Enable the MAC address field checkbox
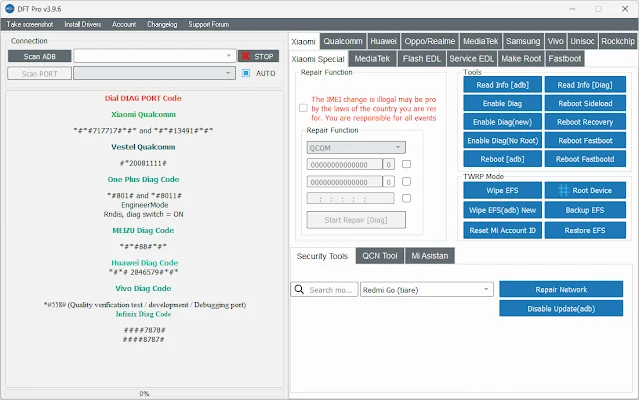Viewport: 639px width, 400px height. 406,198
